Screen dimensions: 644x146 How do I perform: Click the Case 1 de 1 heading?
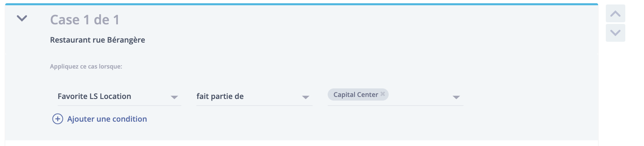[x=85, y=19]
